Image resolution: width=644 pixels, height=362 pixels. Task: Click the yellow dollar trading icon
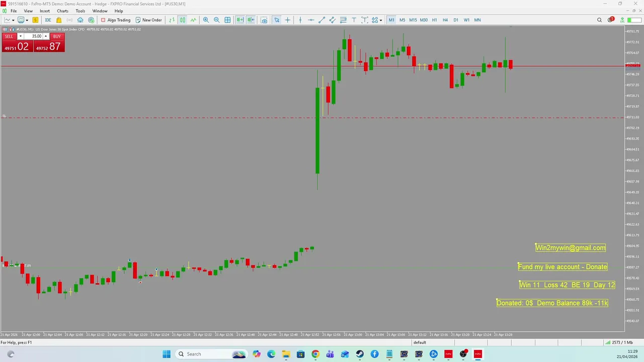pyautogui.click(x=35, y=20)
